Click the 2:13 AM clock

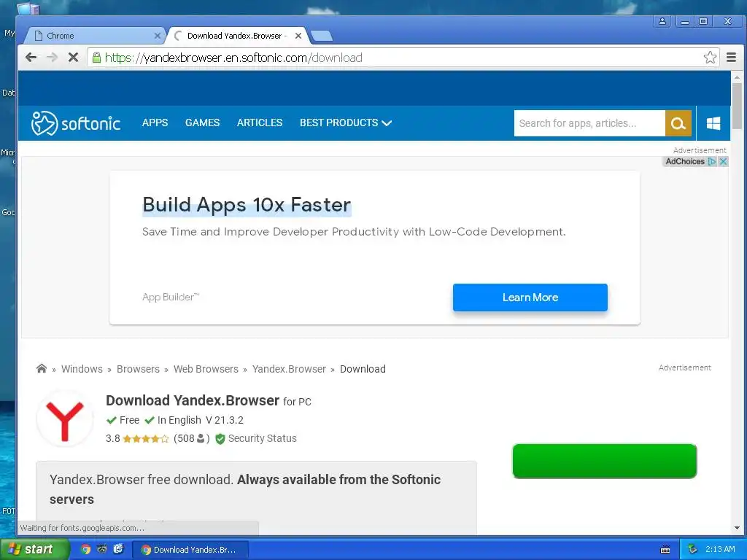720,550
